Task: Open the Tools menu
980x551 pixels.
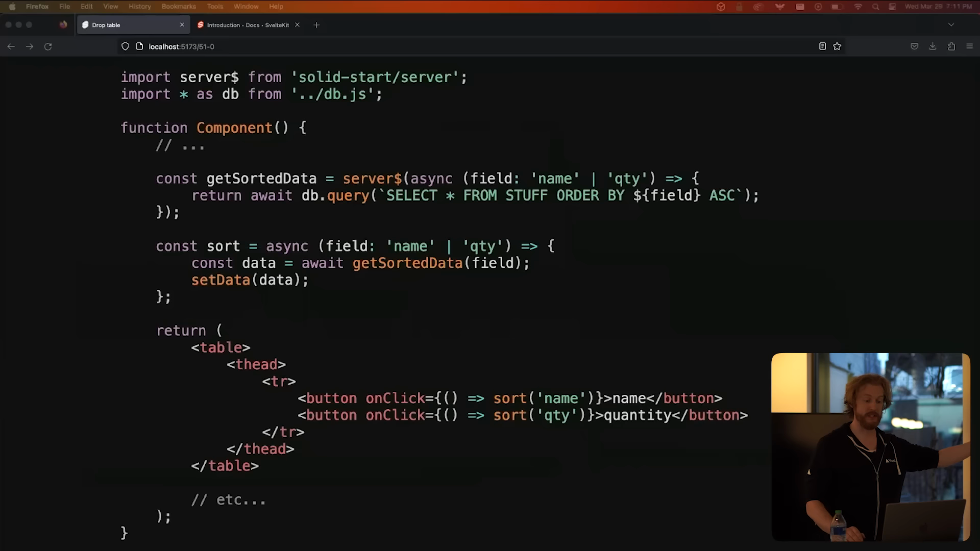Action: point(215,7)
